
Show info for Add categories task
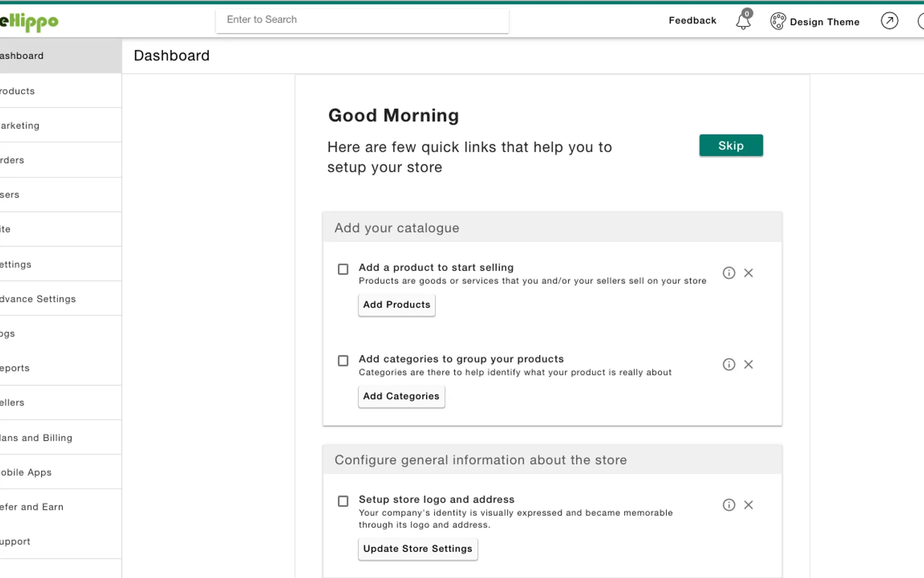(729, 364)
